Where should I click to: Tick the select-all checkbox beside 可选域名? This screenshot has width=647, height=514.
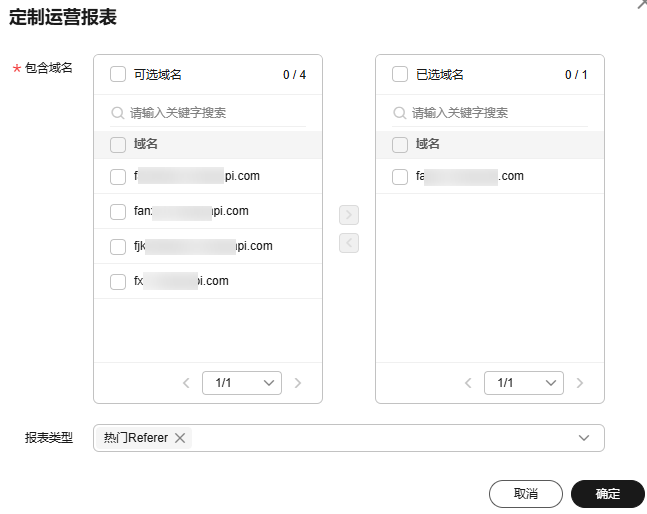(118, 75)
